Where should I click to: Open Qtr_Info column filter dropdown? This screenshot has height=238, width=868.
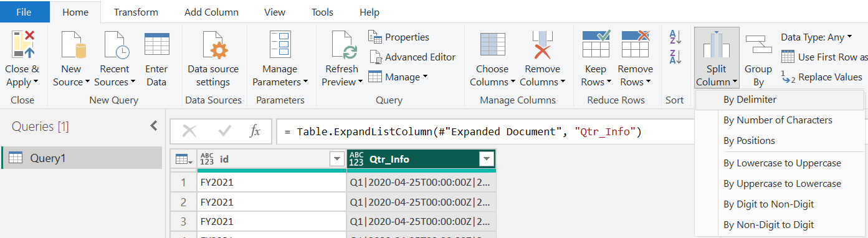coord(487,159)
